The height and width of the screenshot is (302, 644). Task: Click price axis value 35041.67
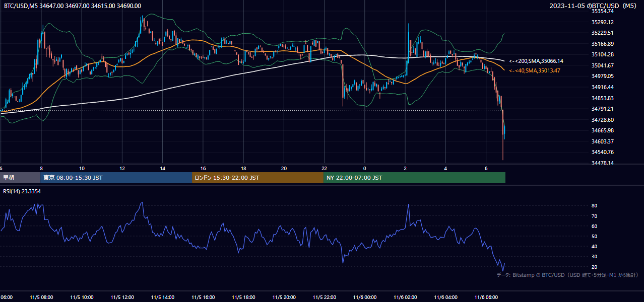tap(602, 65)
